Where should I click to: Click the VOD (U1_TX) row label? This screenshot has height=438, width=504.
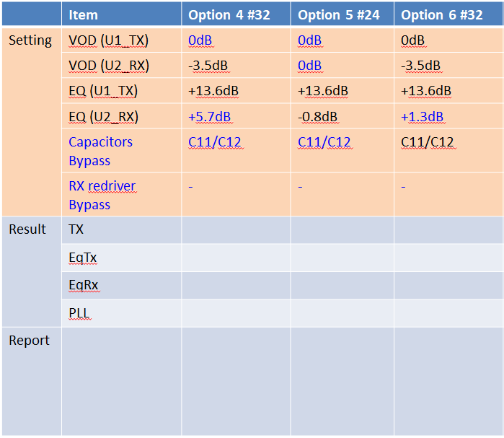pos(108,40)
